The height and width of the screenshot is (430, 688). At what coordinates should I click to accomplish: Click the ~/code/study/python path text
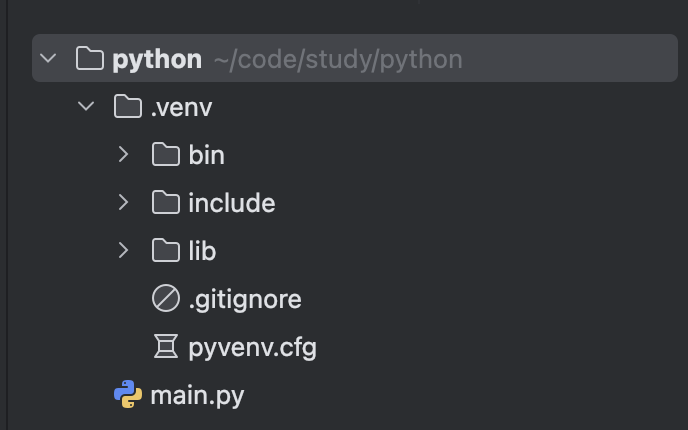[337, 59]
